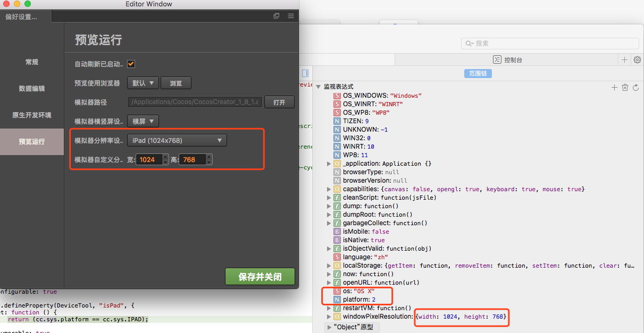Click the O icon beside capabilities
This screenshot has height=333, width=644.
(x=337, y=189)
